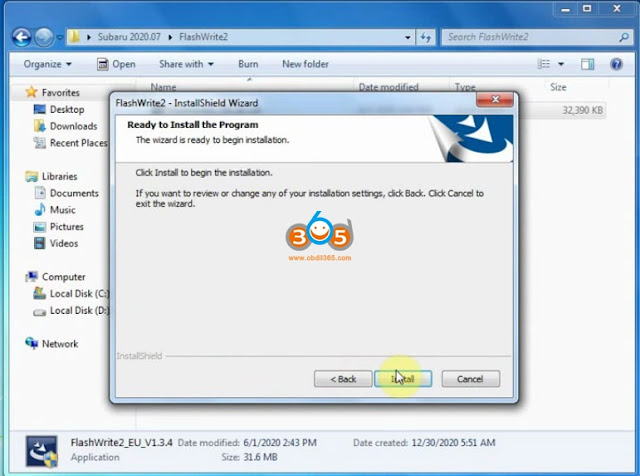This screenshot has width=640, height=476.
Task: Cancel the FlashWrite2 installation wizard
Action: [x=470, y=379]
